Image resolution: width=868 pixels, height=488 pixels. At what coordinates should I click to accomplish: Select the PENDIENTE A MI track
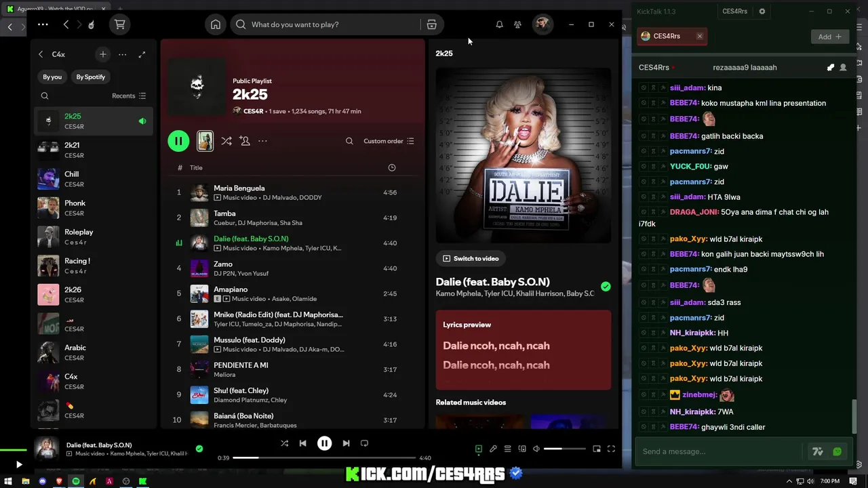coord(293,369)
